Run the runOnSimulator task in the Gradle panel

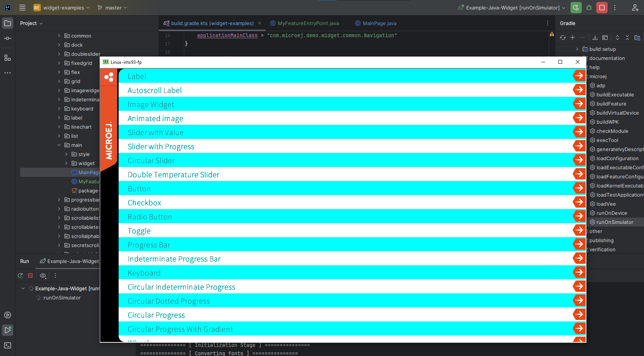(x=614, y=222)
